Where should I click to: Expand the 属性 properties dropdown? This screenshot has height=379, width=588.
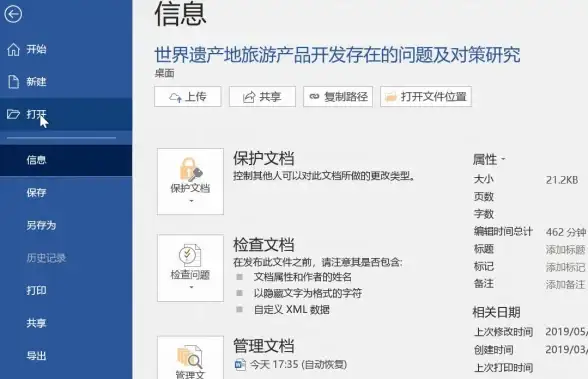pyautogui.click(x=489, y=160)
